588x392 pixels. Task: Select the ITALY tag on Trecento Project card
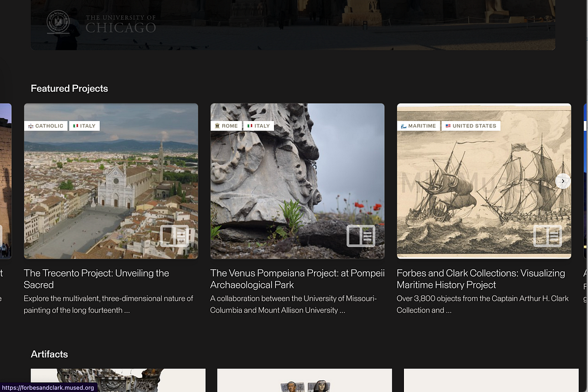pos(84,126)
